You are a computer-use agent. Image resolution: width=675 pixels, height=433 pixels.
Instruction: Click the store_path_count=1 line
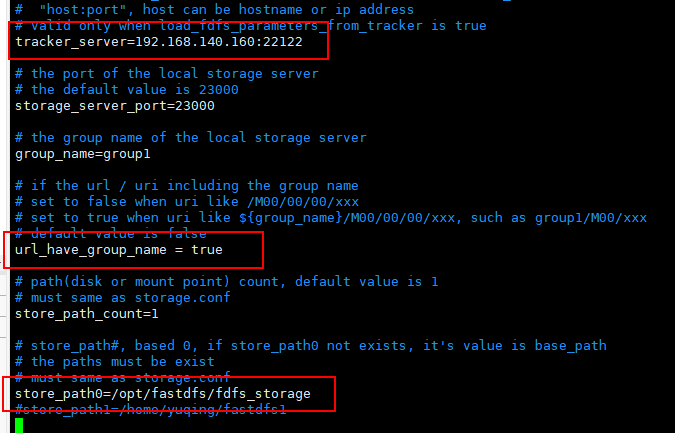coord(86,313)
